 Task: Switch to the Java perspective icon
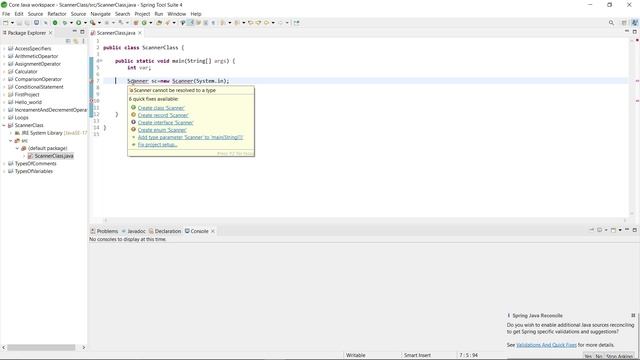635,23
